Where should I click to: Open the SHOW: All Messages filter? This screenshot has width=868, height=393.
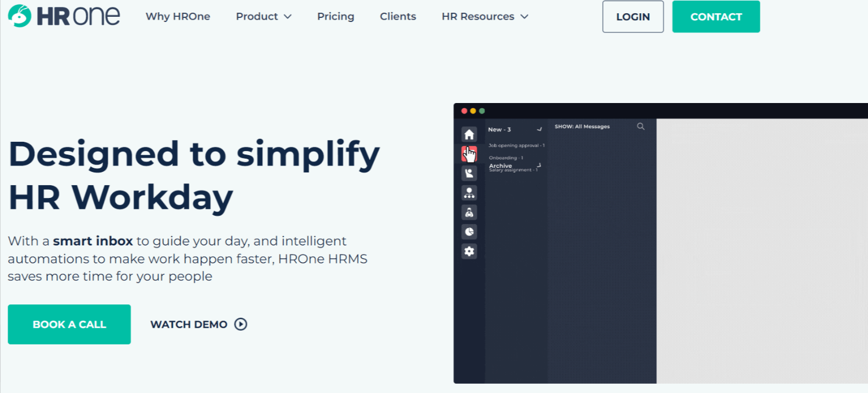pos(582,126)
